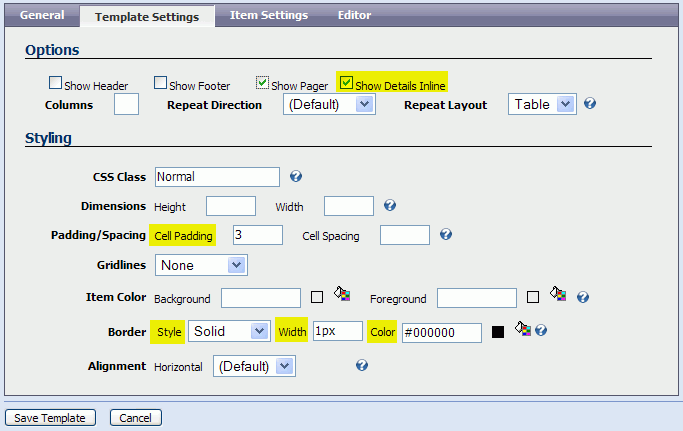Open the Border Style Solid dropdown

(229, 331)
